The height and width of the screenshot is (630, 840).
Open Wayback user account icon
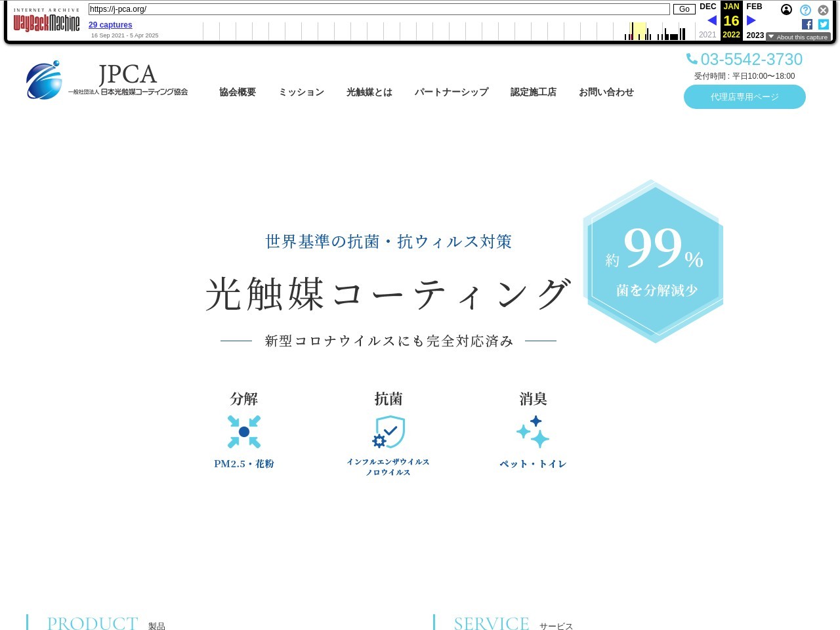point(786,10)
